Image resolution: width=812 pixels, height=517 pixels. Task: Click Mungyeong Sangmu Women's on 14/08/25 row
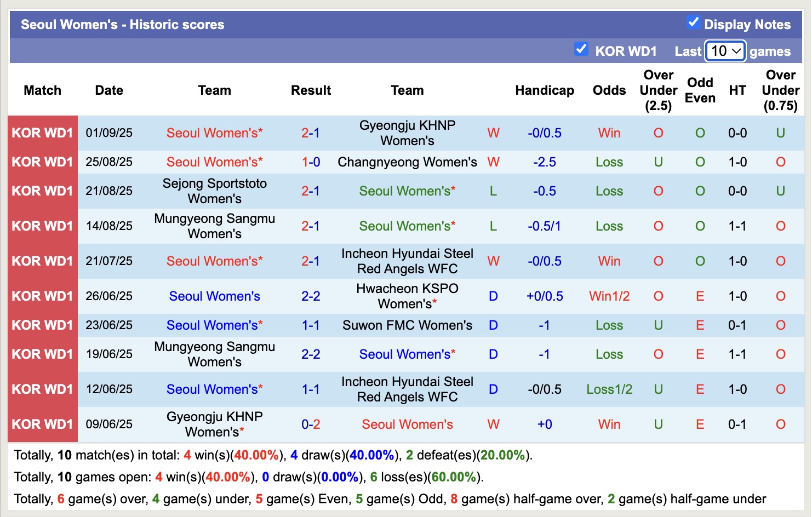click(x=214, y=226)
